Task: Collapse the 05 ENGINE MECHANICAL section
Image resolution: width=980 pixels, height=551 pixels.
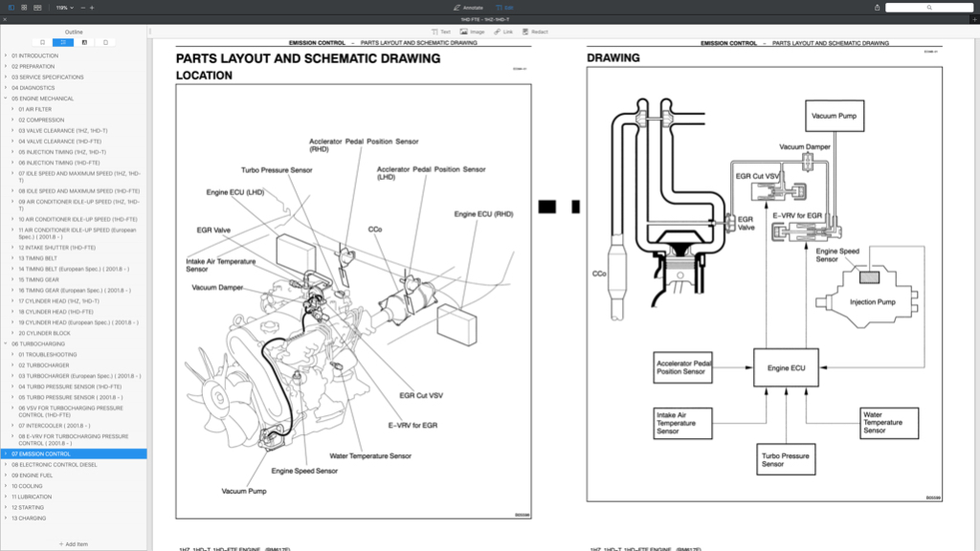Action: 6,99
